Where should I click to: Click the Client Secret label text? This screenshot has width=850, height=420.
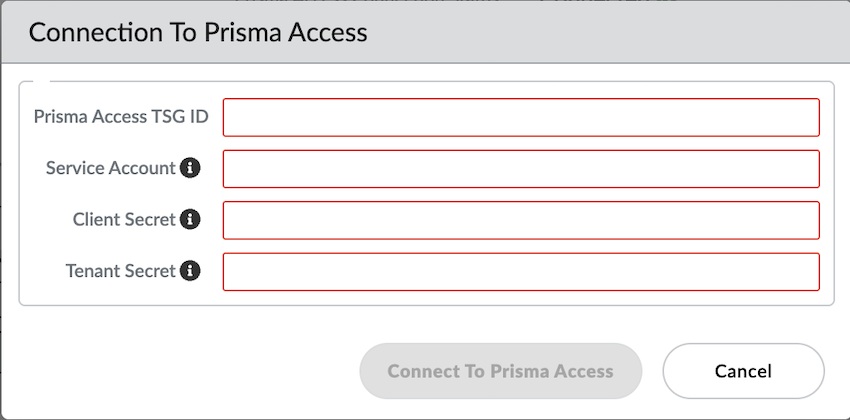pyautogui.click(x=124, y=219)
